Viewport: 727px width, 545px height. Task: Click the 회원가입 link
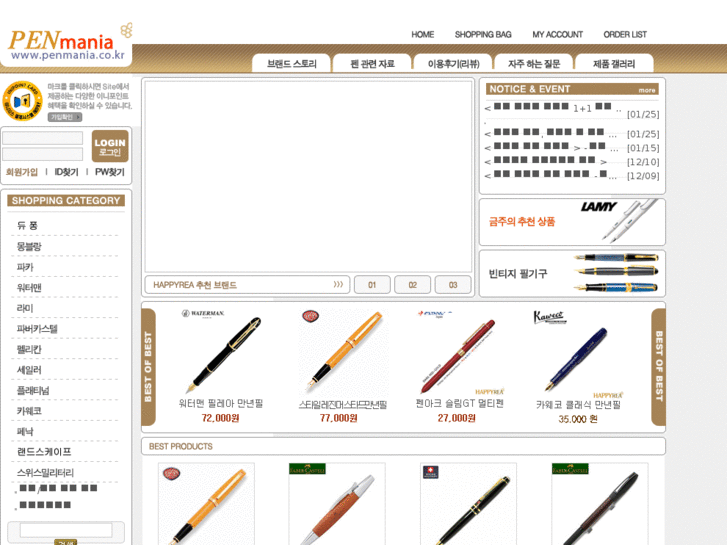(21, 172)
